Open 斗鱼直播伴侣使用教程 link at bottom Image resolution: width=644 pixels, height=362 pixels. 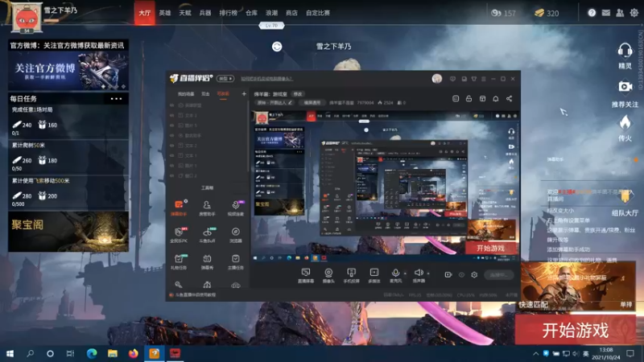[196, 294]
